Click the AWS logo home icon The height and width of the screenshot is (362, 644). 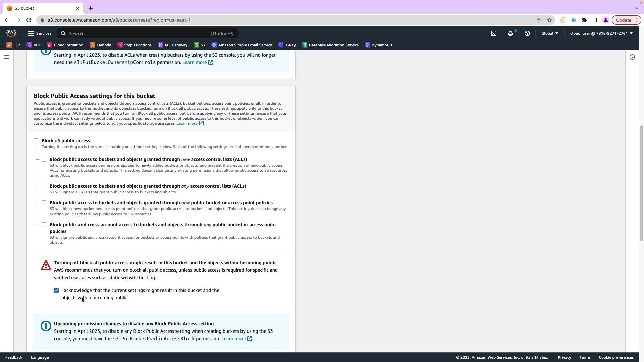11,33
